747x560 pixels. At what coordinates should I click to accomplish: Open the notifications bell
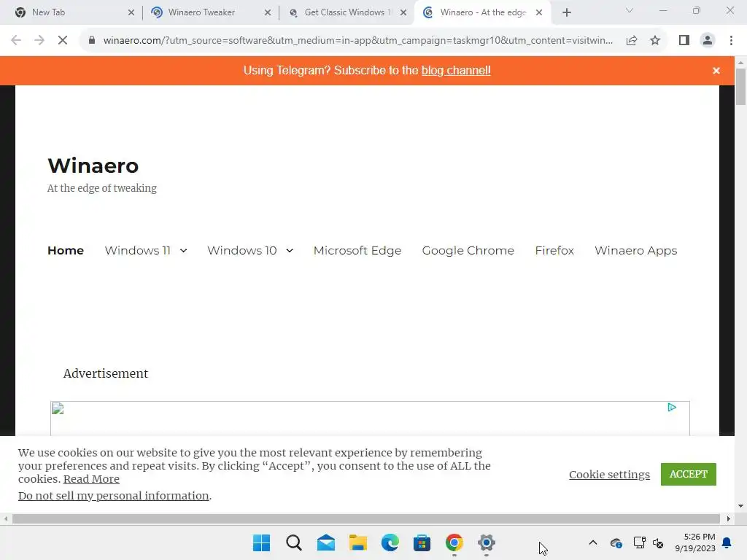coord(727,542)
